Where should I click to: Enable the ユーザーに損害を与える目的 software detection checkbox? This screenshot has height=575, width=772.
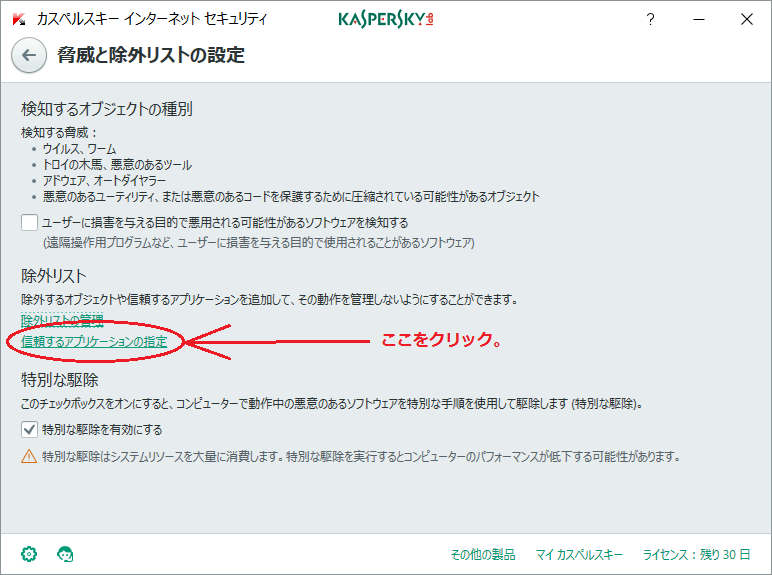[30, 222]
